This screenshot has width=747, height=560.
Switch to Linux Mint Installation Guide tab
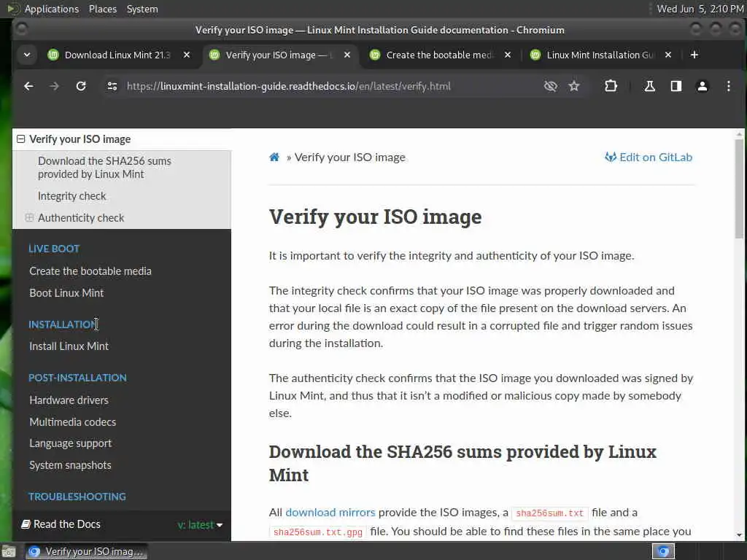(x=600, y=55)
